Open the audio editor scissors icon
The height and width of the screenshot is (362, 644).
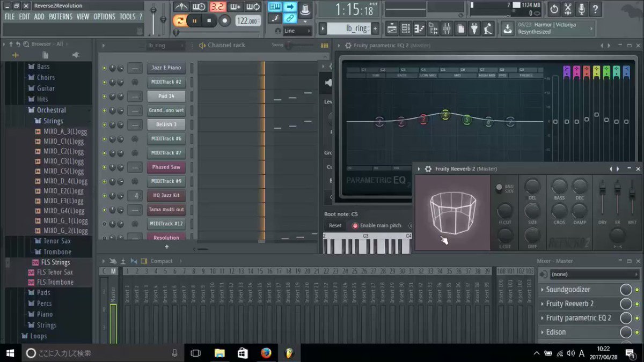pyautogui.click(x=568, y=9)
